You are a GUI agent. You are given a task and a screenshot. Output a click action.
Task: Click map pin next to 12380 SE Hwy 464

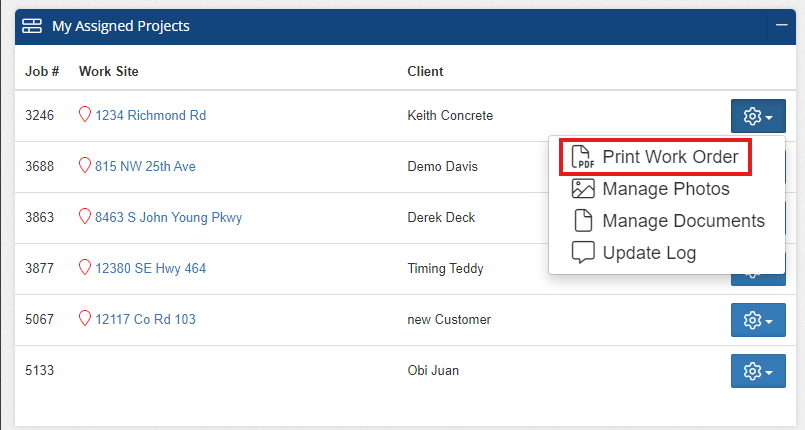point(85,267)
